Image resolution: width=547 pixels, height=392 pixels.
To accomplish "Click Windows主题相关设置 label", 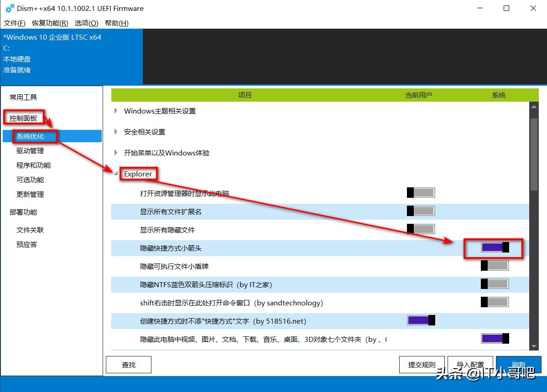I will pyautogui.click(x=160, y=111).
